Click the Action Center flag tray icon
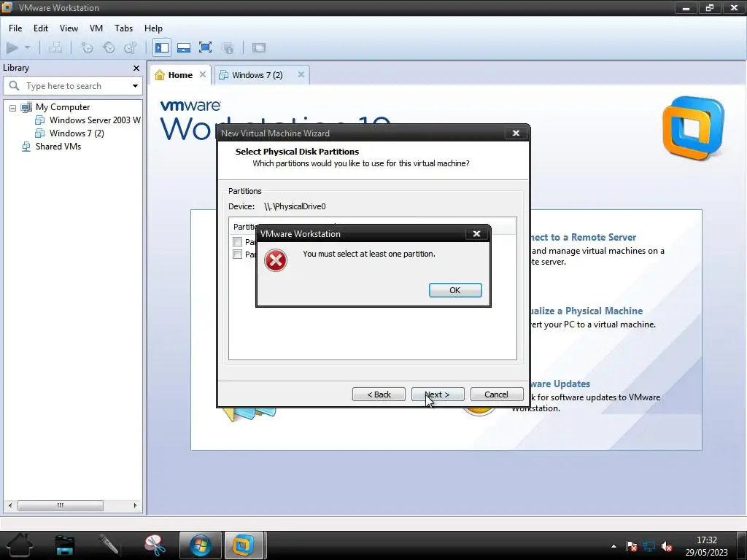This screenshot has height=560, width=747. pyautogui.click(x=632, y=546)
